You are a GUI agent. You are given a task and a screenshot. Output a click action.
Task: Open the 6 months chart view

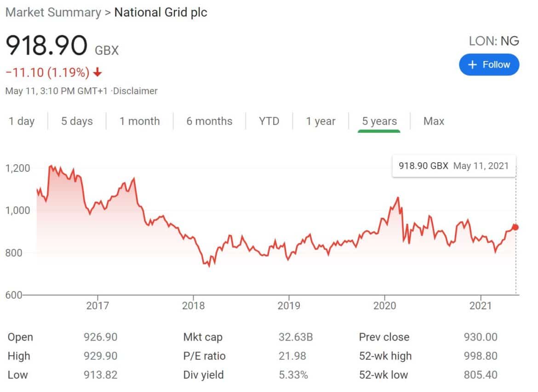point(209,121)
